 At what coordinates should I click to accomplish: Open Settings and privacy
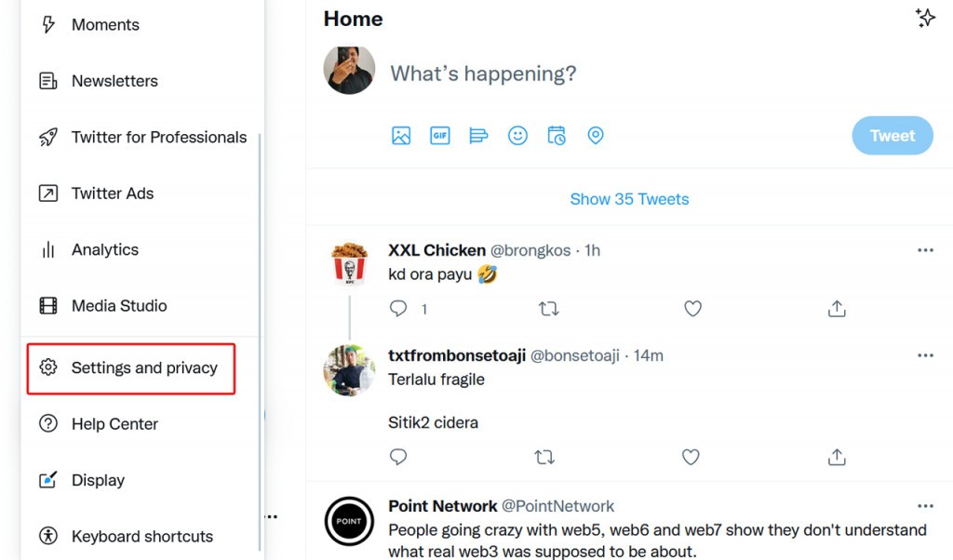point(130,367)
